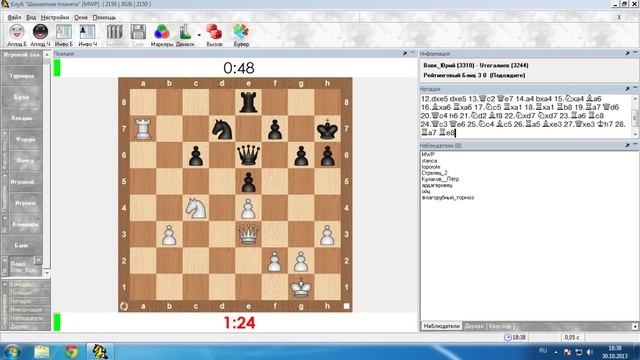Image resolution: width=640 pixels, height=360 pixels.
Task: Open the Игроки section in sidebar
Action: [24, 203]
